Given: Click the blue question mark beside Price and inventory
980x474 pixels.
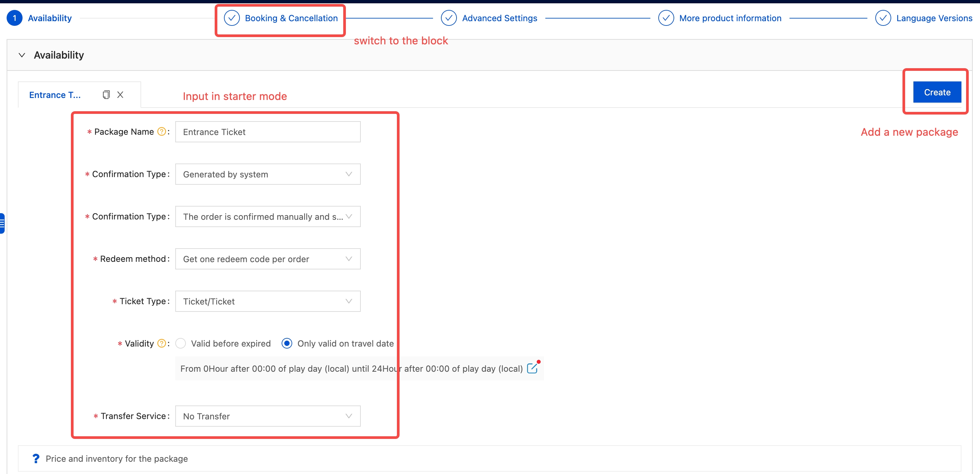Looking at the screenshot, I should [x=36, y=458].
